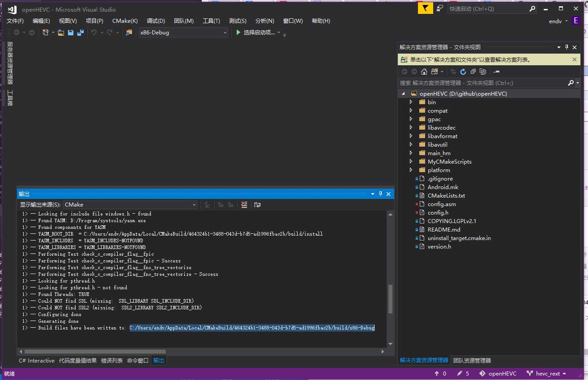This screenshot has width=588, height=380.
Task: Switch to the 错误列表 tab
Action: [111, 361]
